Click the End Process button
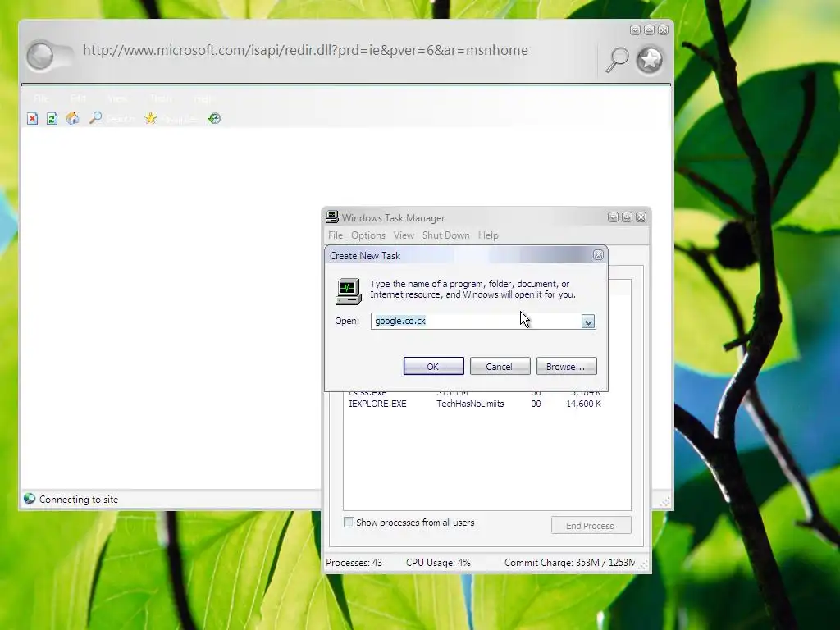The image size is (840, 630). [591, 526]
